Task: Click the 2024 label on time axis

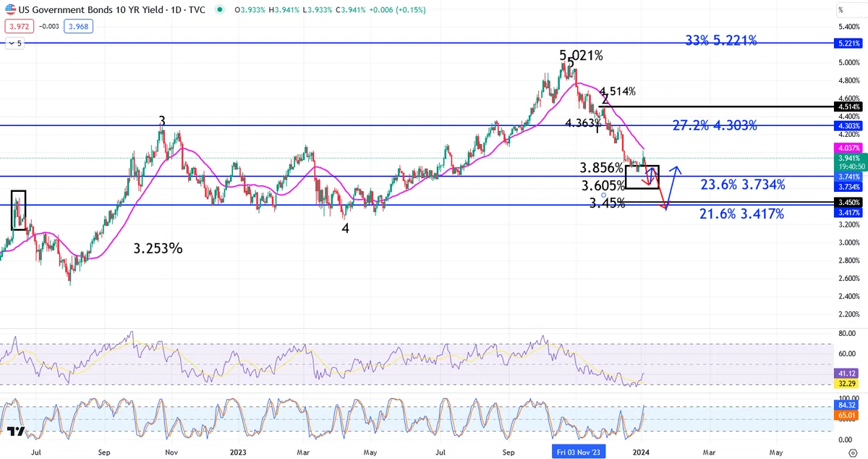Action: pyautogui.click(x=642, y=452)
